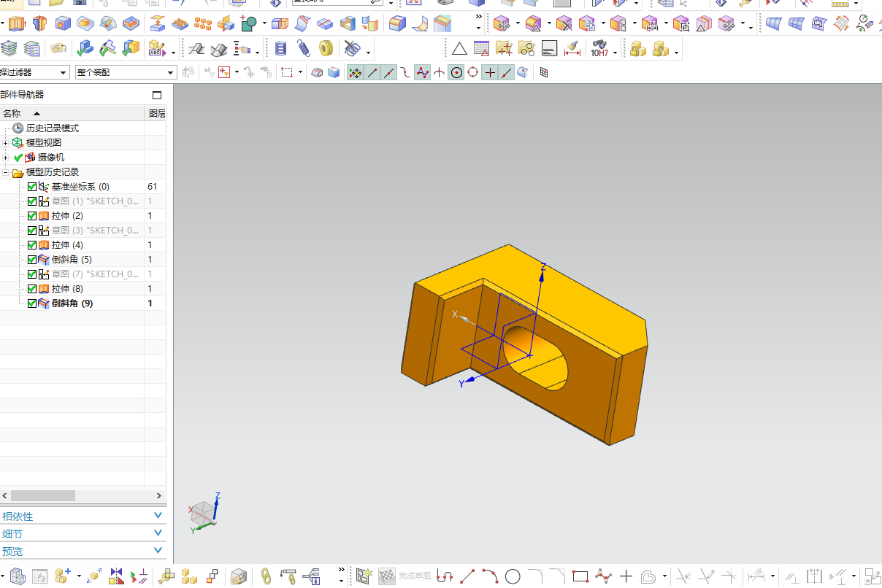The width and height of the screenshot is (882, 588).
Task: Select the Extrude tool in the feature toolbar
Action: [x=16, y=24]
